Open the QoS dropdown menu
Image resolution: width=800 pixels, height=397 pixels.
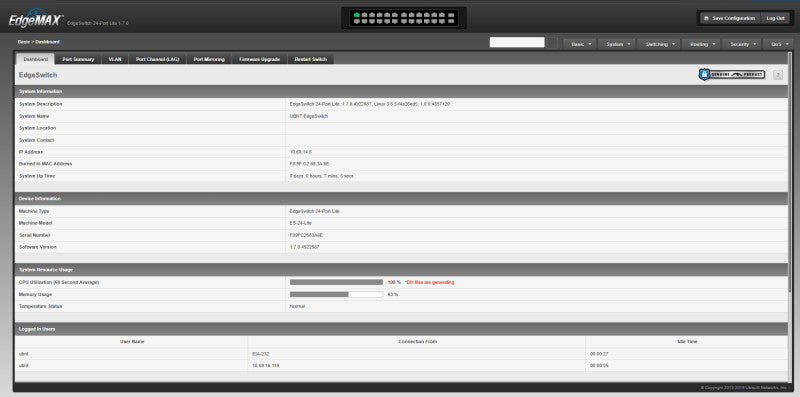[779, 44]
